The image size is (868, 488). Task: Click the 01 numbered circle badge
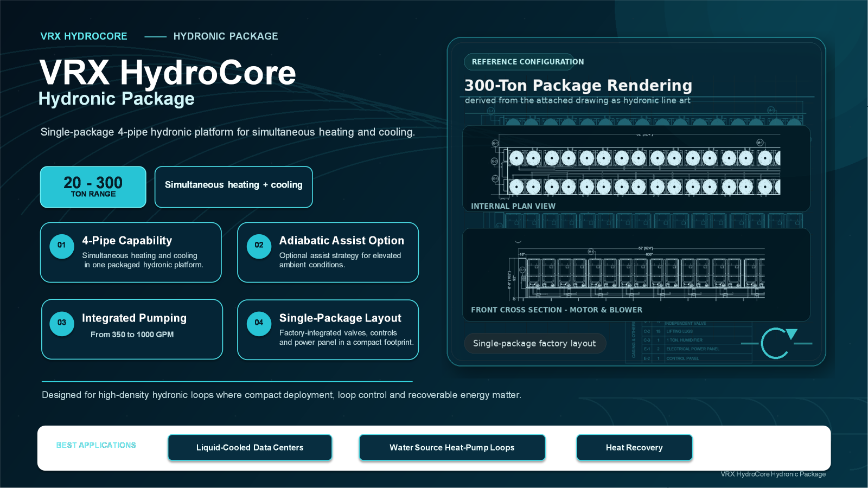(x=62, y=246)
